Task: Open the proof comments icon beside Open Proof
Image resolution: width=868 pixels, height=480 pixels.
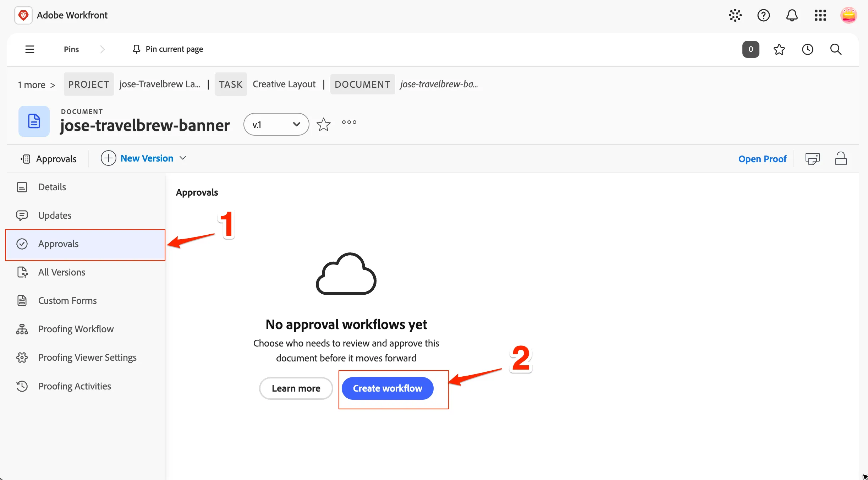Action: [x=812, y=159]
